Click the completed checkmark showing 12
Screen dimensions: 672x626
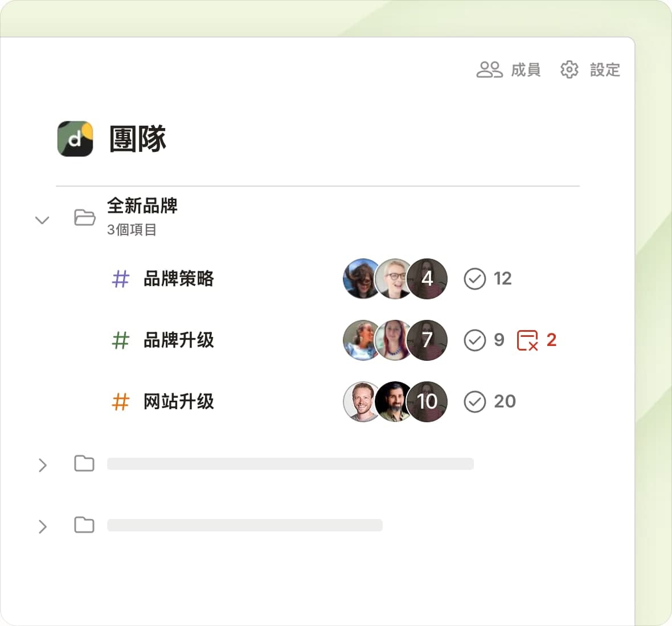474,279
